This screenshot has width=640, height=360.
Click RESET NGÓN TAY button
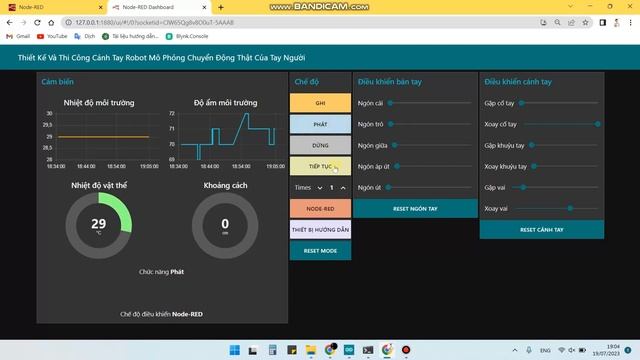[416, 209]
